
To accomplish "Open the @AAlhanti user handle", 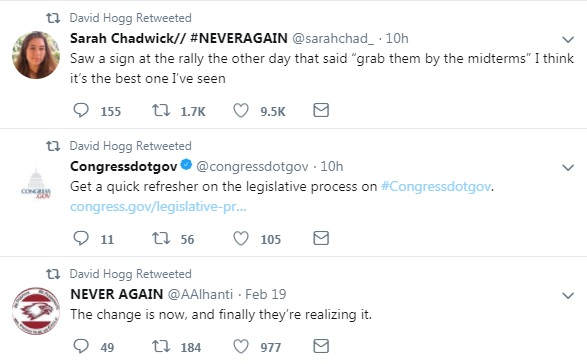I will [x=200, y=294].
